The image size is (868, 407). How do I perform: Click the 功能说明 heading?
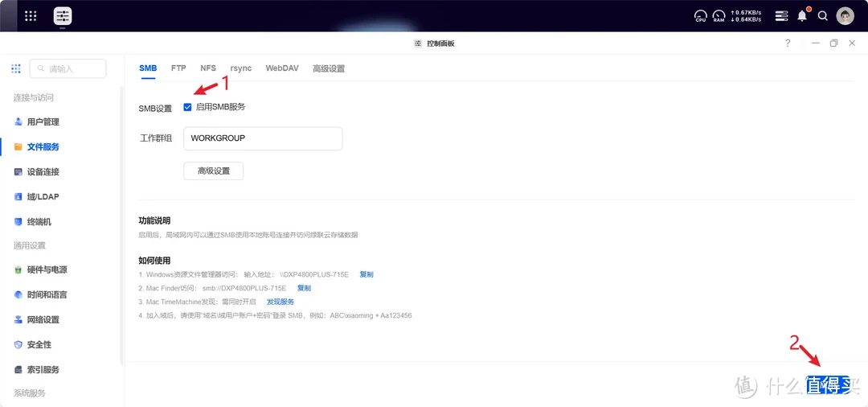pos(154,220)
